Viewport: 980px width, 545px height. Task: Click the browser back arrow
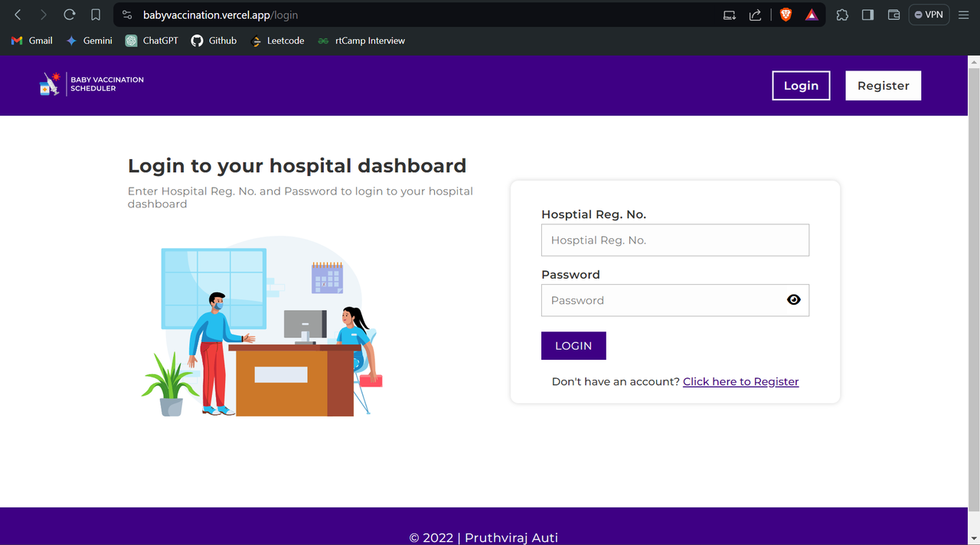point(18,15)
